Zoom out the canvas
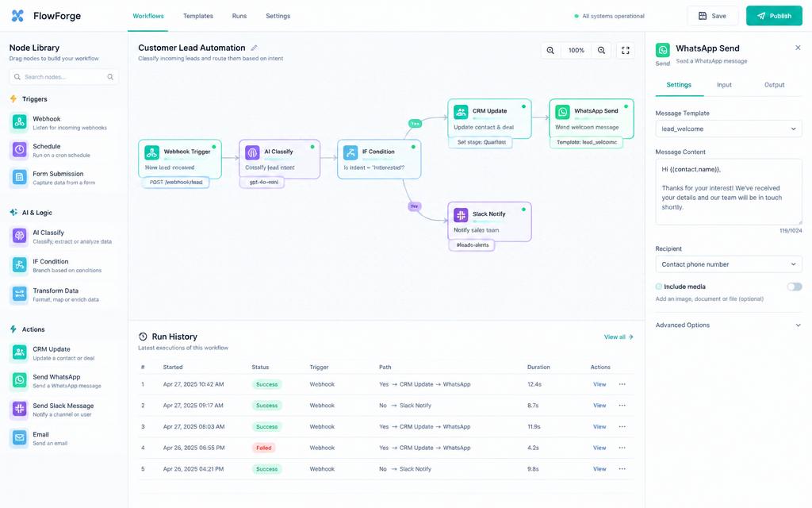The height and width of the screenshot is (508, 812). click(x=550, y=50)
